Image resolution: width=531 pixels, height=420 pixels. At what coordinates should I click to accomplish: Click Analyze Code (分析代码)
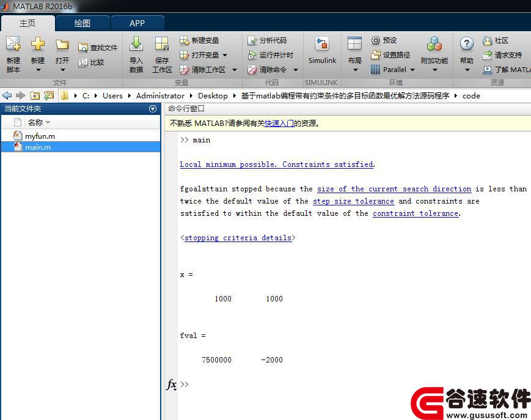coord(267,40)
